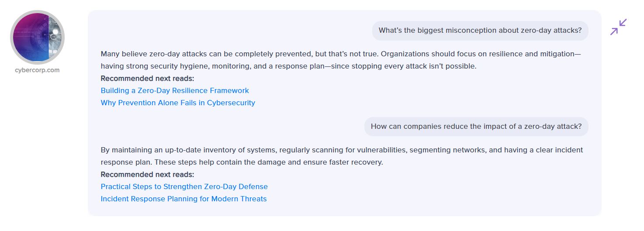The height and width of the screenshot is (231, 644).
Task: Open 'Incident Response Planning for Modern Threats'
Action: point(184,199)
